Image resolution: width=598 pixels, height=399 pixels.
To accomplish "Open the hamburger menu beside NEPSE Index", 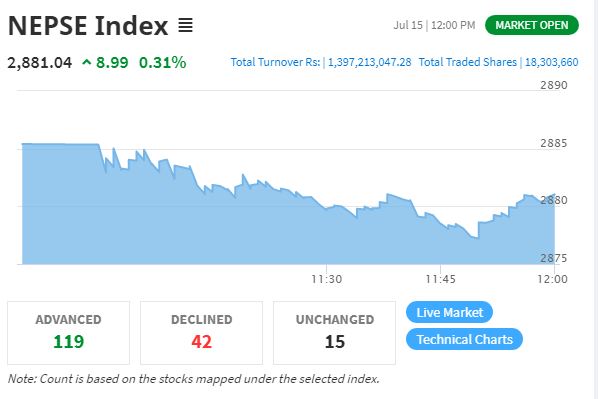I will coord(185,26).
